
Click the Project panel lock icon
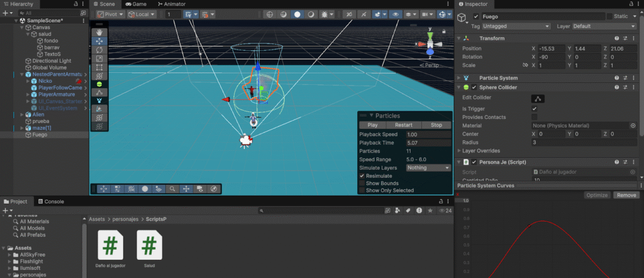coord(440,201)
